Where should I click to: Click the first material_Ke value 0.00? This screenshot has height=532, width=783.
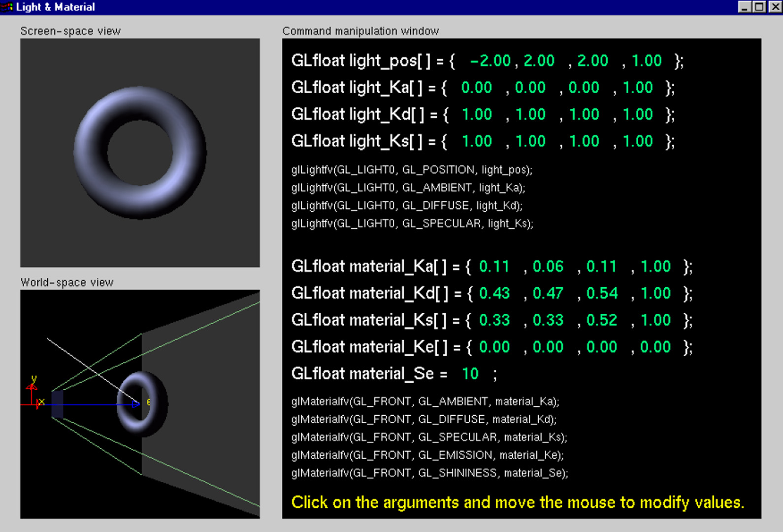[x=494, y=347]
